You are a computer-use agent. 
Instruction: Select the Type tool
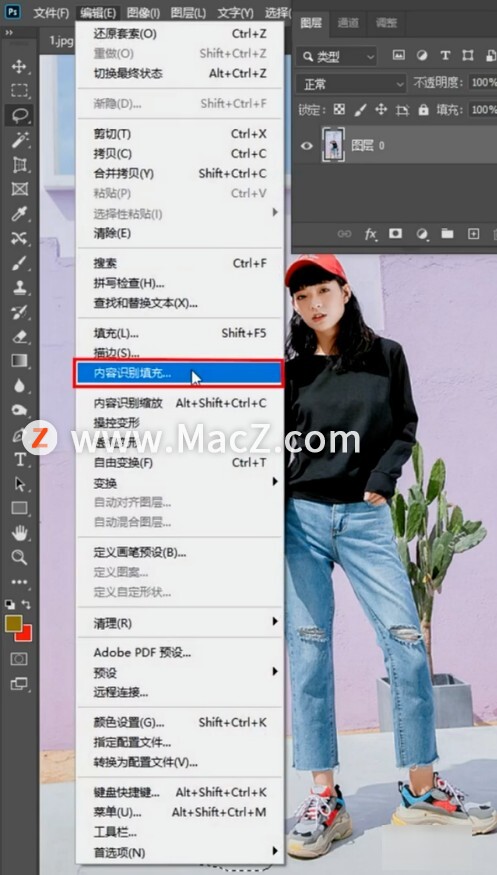point(19,459)
